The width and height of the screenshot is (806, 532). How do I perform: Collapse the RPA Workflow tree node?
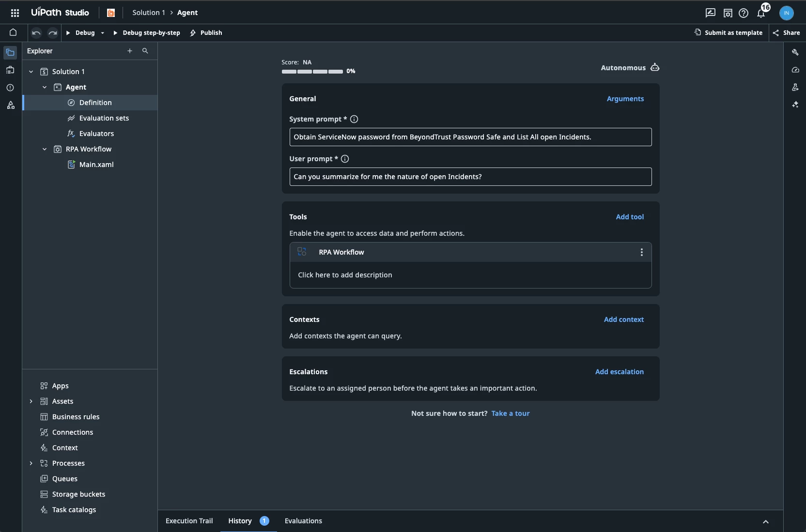coord(45,149)
